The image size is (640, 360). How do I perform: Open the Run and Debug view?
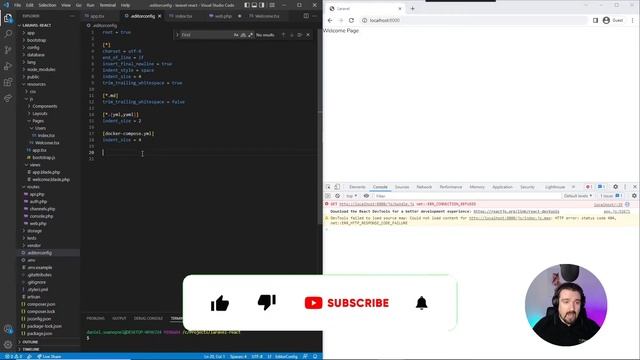point(8,66)
